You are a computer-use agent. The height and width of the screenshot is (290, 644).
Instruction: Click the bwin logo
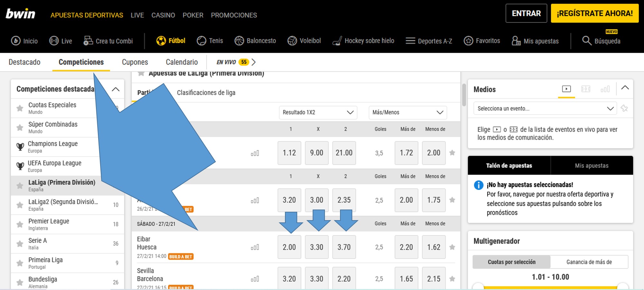[21, 14]
